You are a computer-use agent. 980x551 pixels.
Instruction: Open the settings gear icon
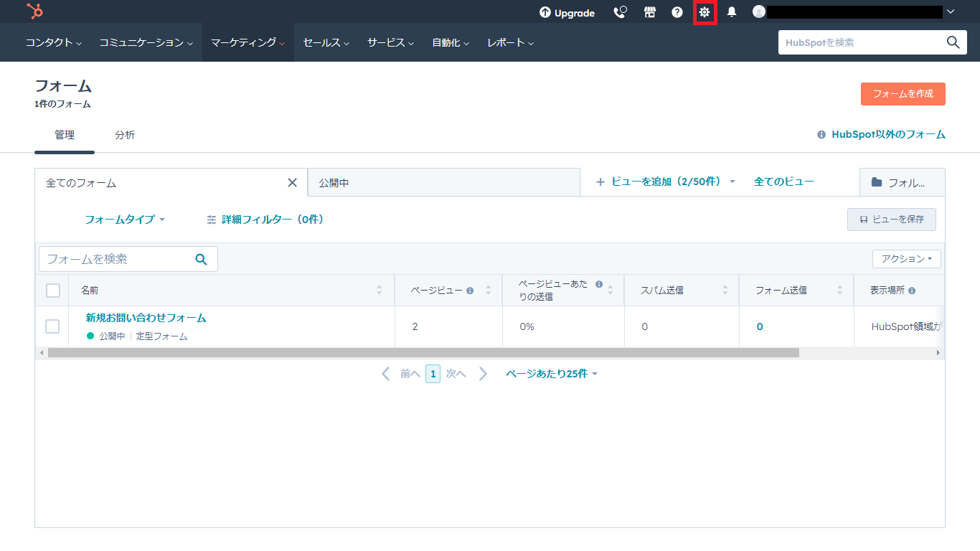[x=705, y=12]
